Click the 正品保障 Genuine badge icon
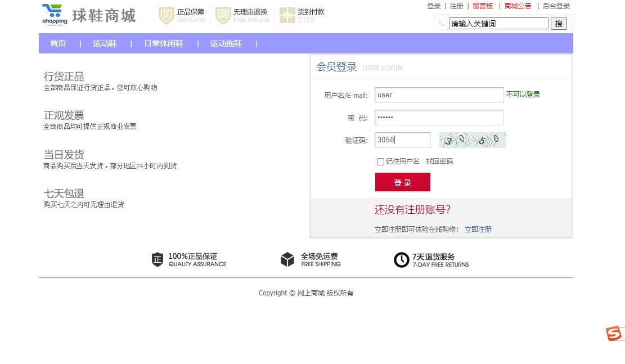 [x=165, y=15]
